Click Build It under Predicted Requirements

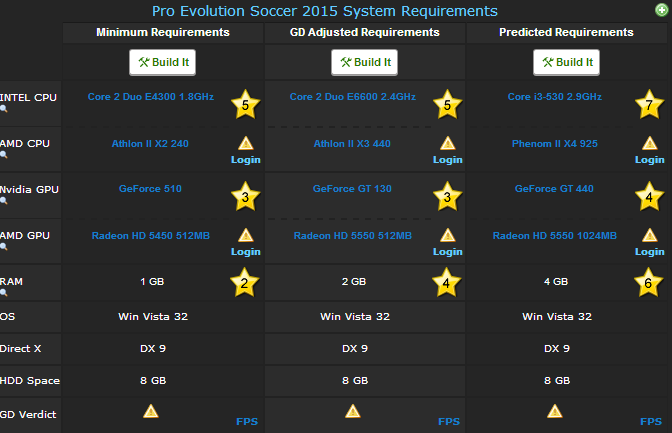pos(567,62)
